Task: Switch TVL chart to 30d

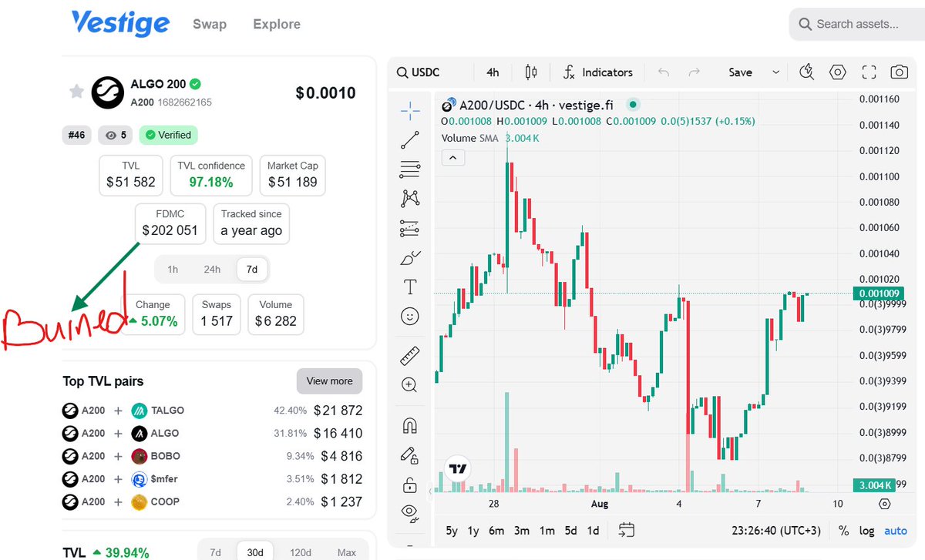Action: 255,552
